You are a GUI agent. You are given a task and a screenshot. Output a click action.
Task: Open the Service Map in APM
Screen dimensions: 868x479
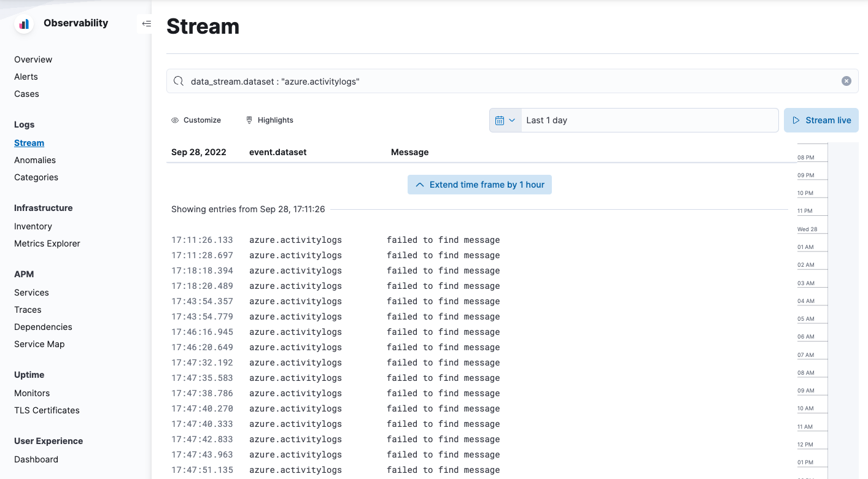pos(39,343)
